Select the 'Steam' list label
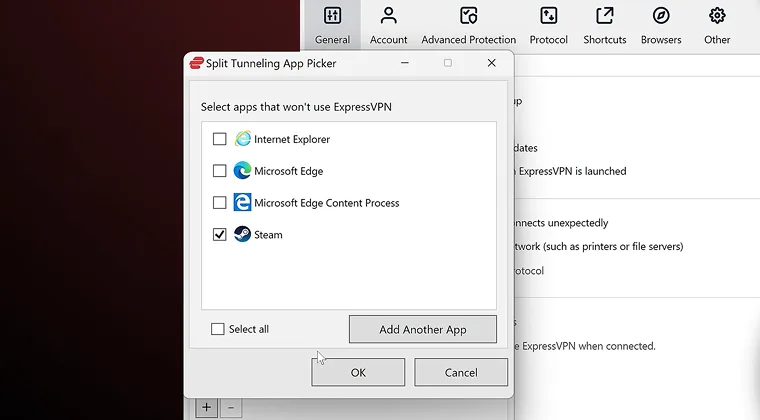Image resolution: width=760 pixels, height=420 pixels. [x=268, y=235]
